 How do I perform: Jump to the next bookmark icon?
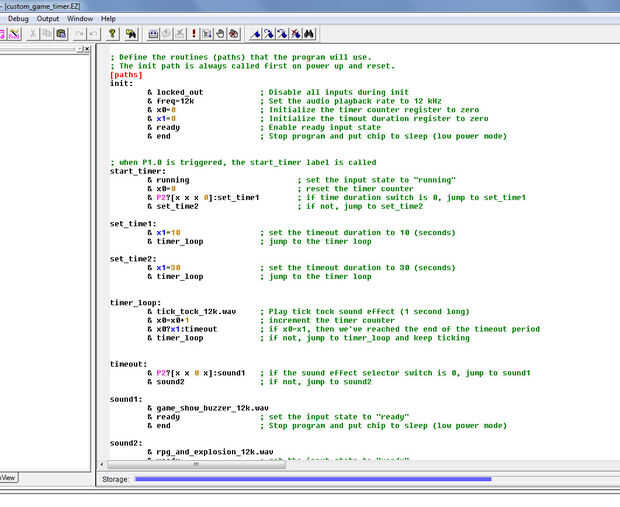269,34
